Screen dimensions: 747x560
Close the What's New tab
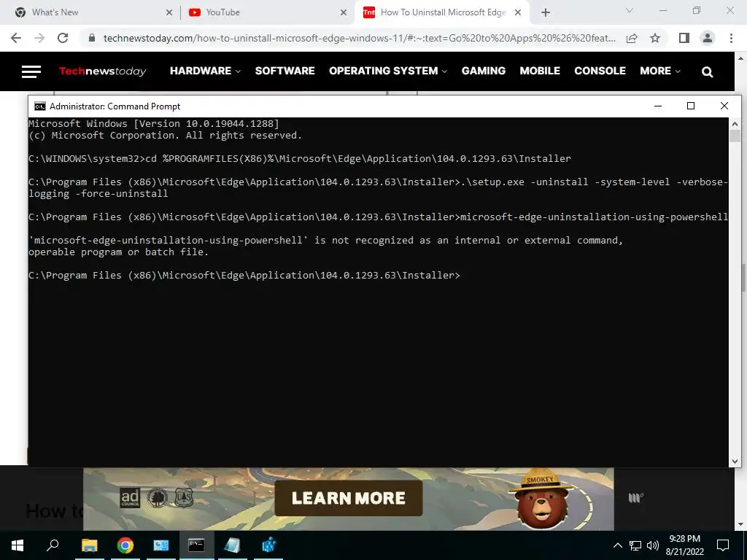[x=169, y=13]
